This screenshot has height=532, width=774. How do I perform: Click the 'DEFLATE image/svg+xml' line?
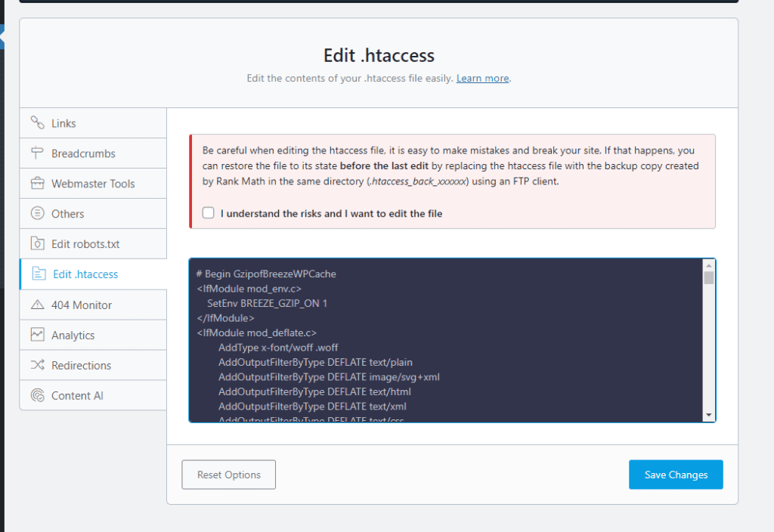point(329,377)
